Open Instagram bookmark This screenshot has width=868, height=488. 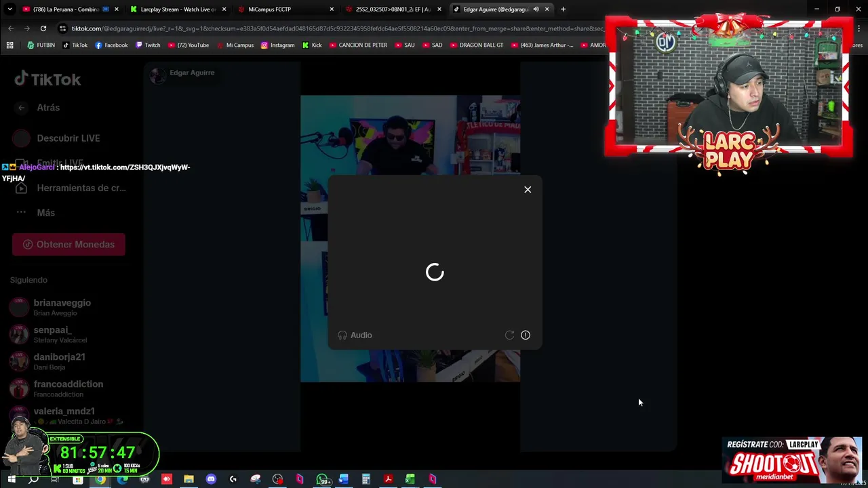point(278,45)
